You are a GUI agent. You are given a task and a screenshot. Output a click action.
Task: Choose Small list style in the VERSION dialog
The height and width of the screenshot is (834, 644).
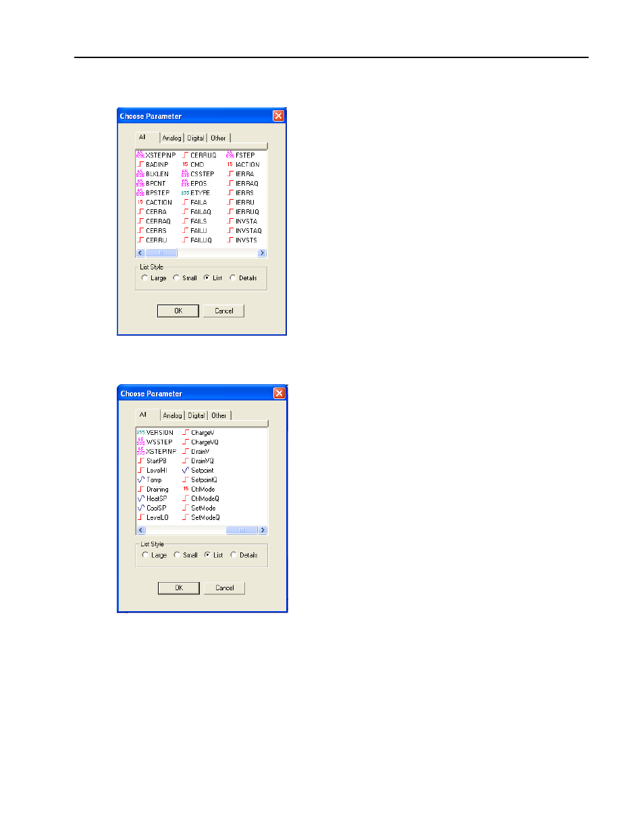177,555
